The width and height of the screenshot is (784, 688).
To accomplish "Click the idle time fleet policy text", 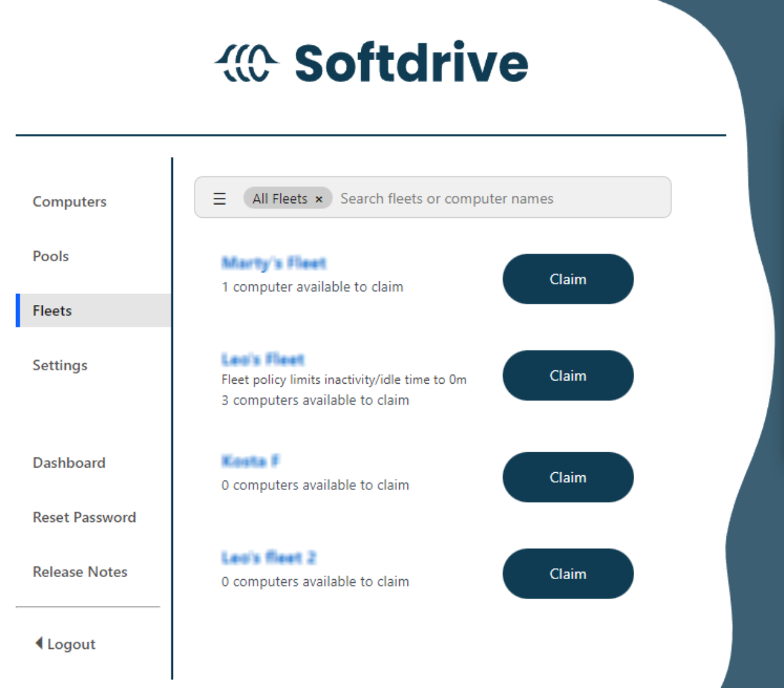I will [x=344, y=380].
